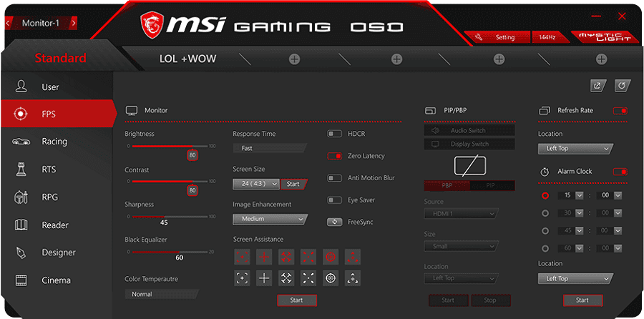This screenshot has height=319, width=644.
Task: Toggle the HDCR switch
Action: [x=335, y=134]
